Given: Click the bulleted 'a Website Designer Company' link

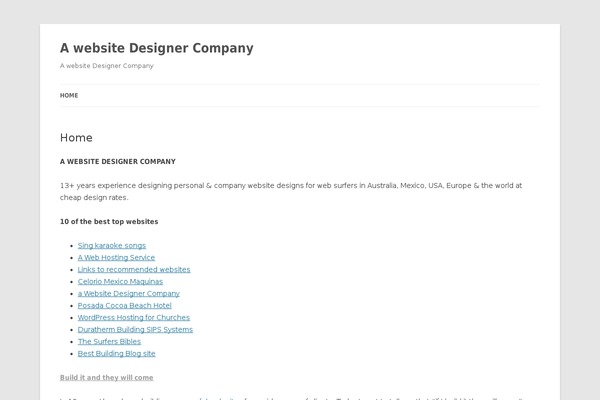Looking at the screenshot, I should coord(129,293).
